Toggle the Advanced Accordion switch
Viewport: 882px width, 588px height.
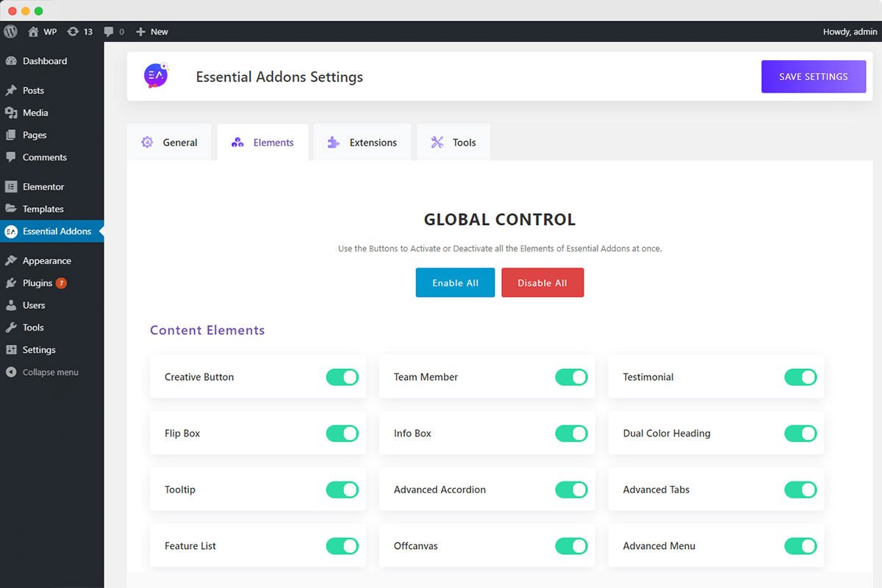tap(572, 490)
